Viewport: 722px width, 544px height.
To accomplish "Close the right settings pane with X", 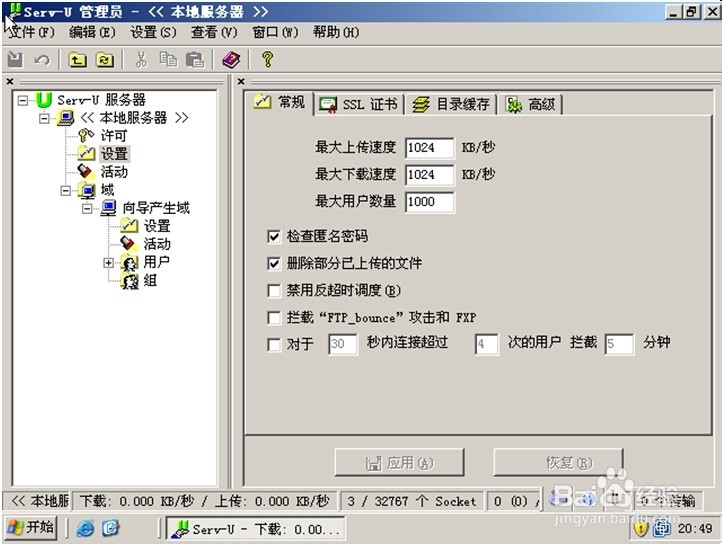I will [x=241, y=82].
